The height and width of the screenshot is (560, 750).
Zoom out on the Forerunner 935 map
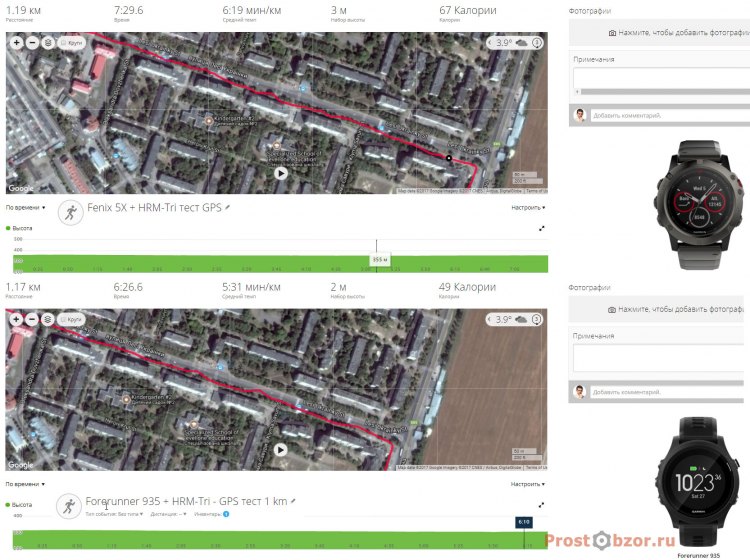tap(32, 319)
